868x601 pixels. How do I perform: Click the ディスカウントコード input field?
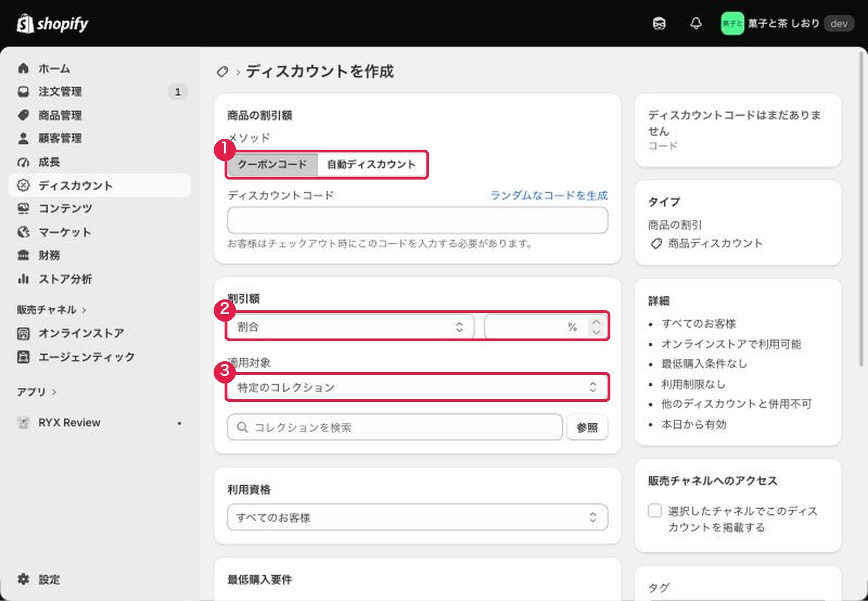pyautogui.click(x=417, y=221)
